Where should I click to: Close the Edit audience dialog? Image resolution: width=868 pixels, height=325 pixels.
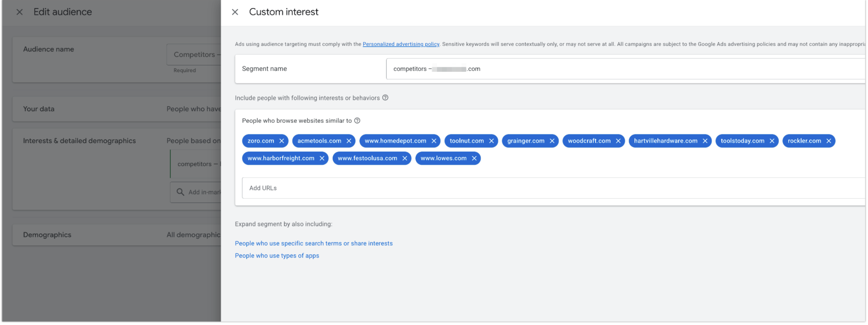tap(20, 12)
